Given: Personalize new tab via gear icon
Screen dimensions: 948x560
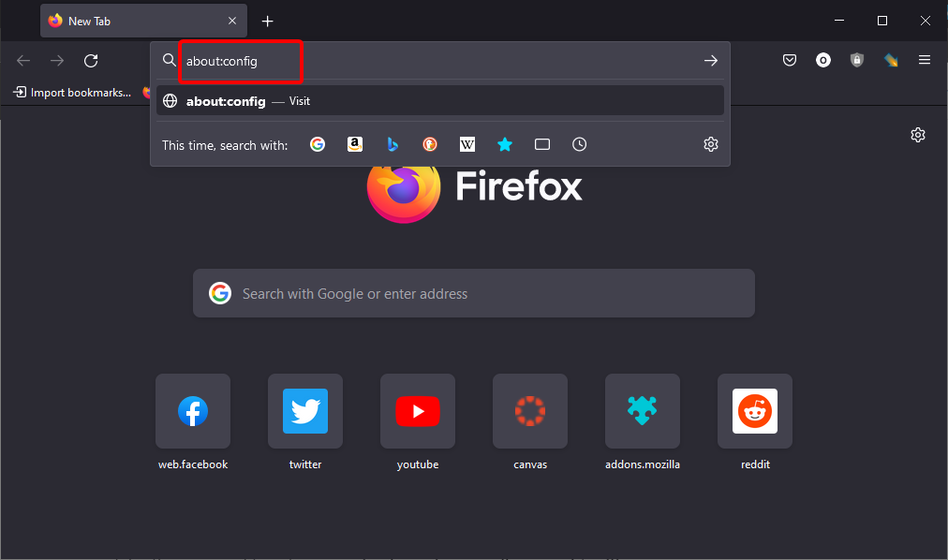Looking at the screenshot, I should coord(918,135).
